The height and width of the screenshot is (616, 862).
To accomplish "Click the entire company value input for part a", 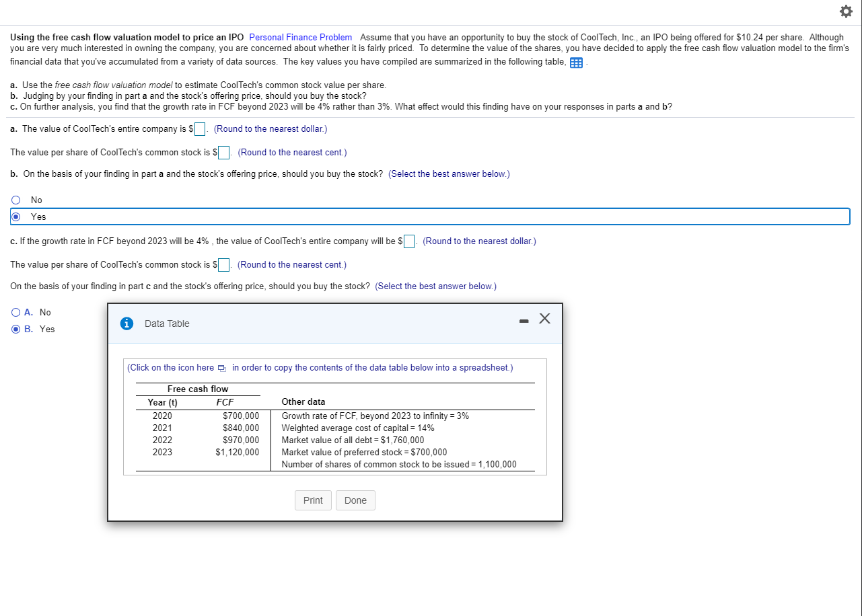I will 200,129.
